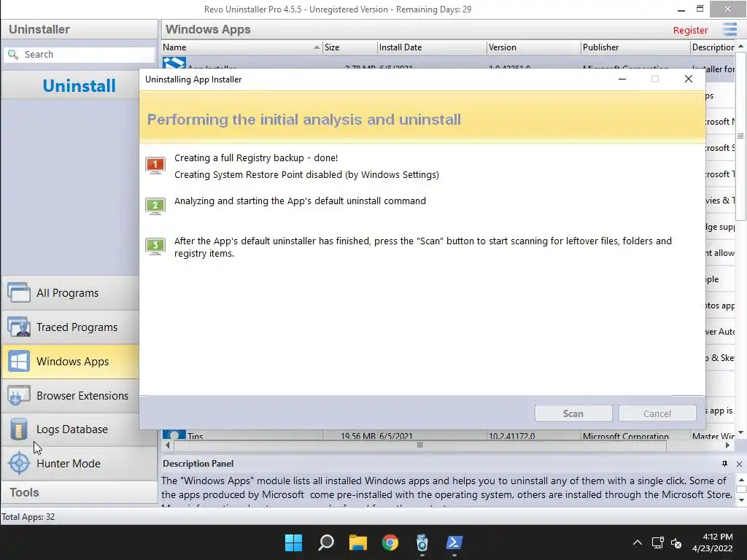This screenshot has width=747, height=560.
Task: Click the All Programs icon
Action: 19,292
